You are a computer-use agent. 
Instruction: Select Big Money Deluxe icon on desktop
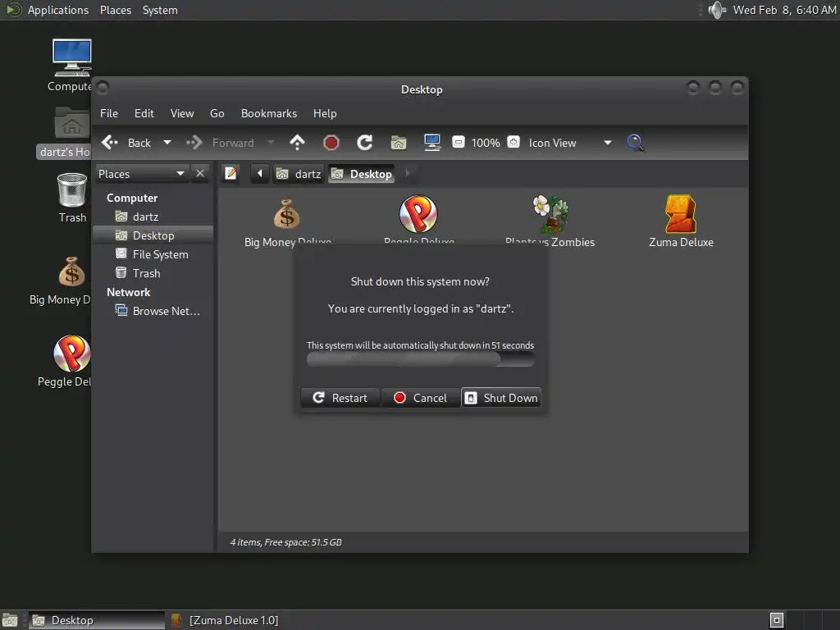(x=72, y=272)
